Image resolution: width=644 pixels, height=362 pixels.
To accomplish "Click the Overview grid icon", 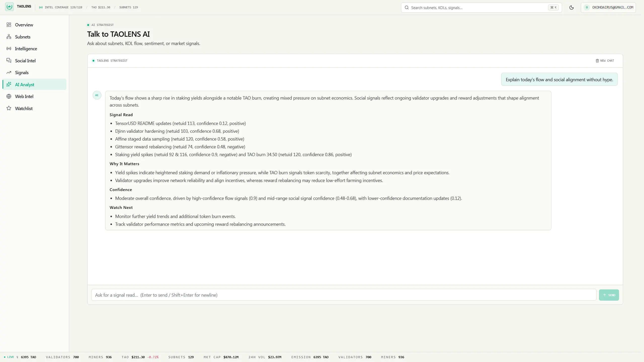I will click(9, 25).
